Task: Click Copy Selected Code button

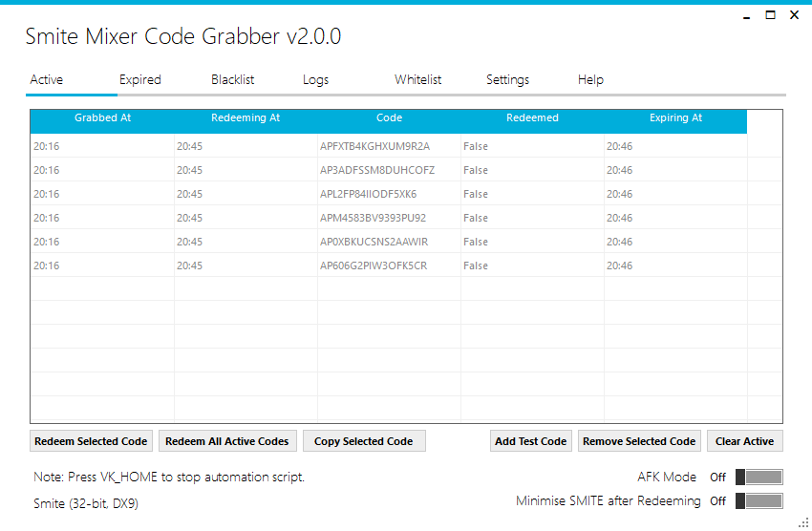Action: [364, 441]
